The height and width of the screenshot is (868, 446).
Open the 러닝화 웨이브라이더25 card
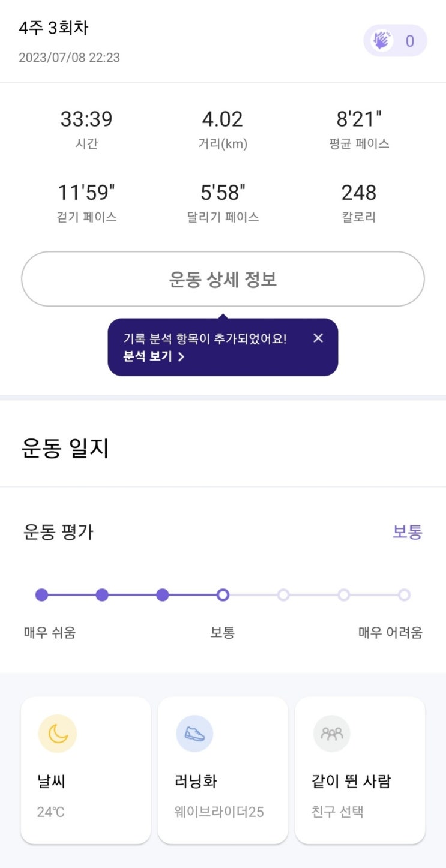point(223,770)
